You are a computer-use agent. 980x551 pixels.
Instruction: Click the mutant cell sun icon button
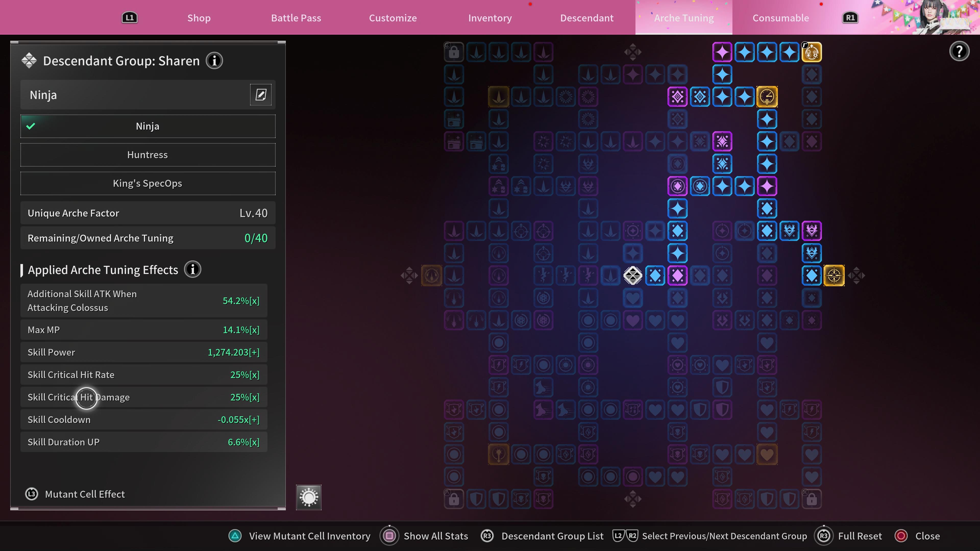pos(309,497)
